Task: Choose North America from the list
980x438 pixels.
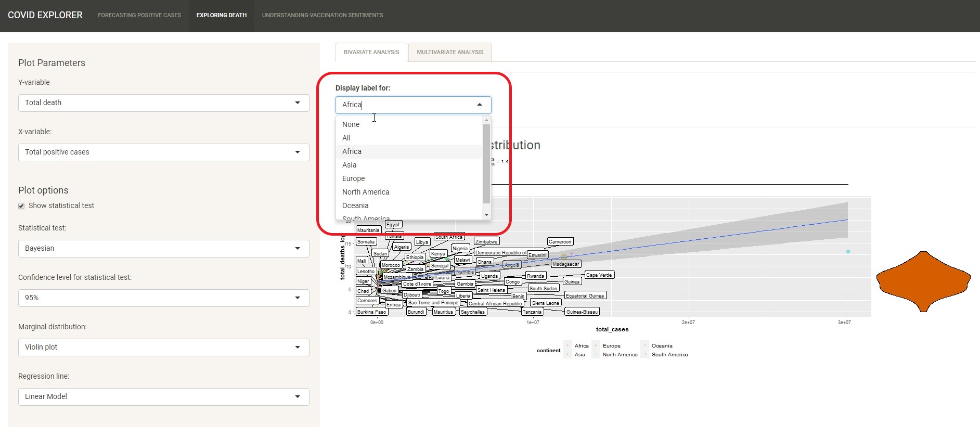Action: pyautogui.click(x=366, y=192)
